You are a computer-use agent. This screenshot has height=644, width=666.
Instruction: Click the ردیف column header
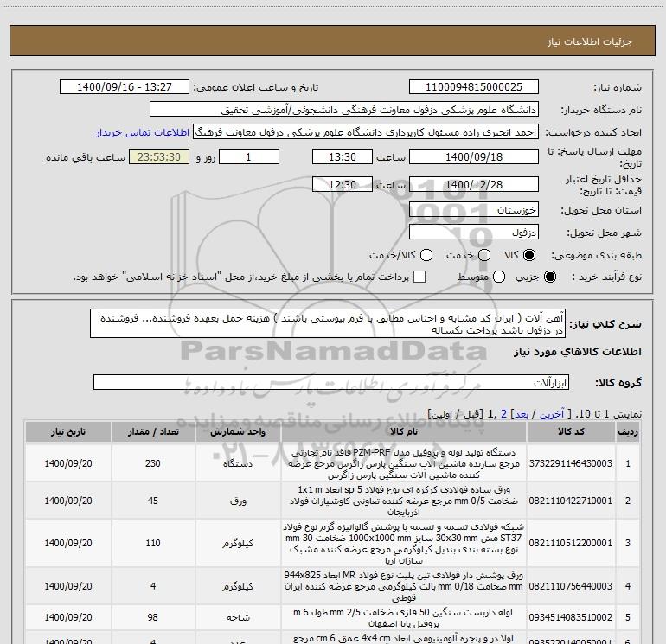[628, 431]
